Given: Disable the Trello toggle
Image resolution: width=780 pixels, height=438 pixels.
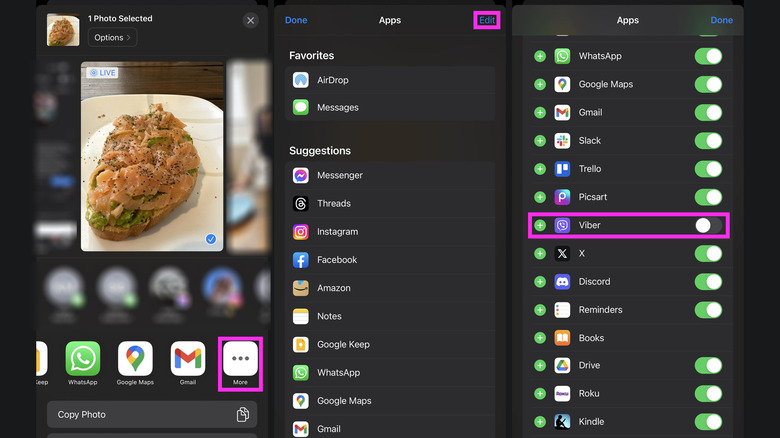Looking at the screenshot, I should 708,169.
